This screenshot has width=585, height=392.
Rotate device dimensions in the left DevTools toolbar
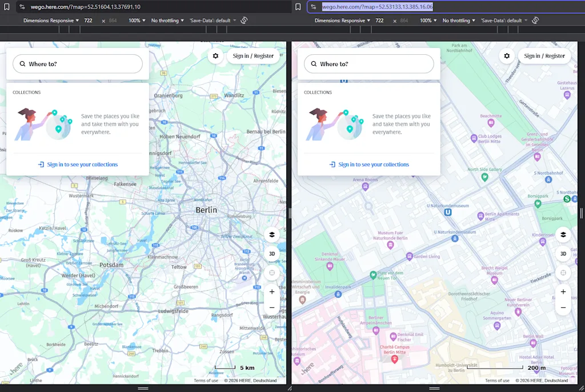[245, 19]
